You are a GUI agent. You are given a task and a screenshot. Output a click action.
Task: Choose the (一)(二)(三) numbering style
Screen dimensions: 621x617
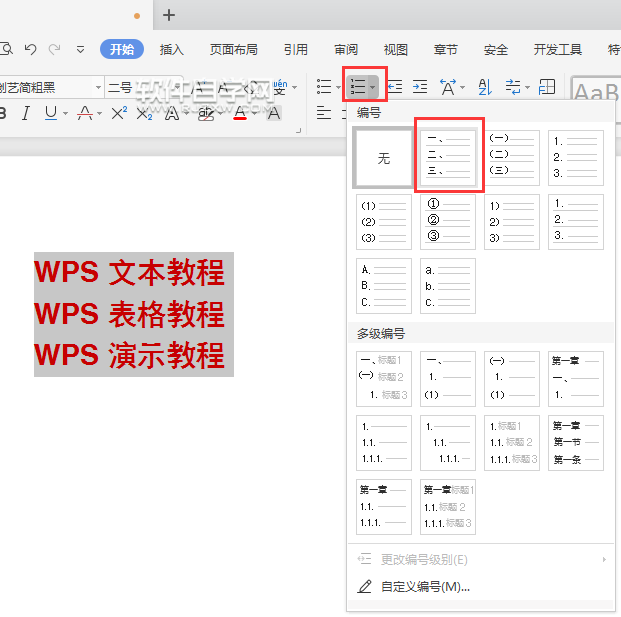tap(512, 158)
